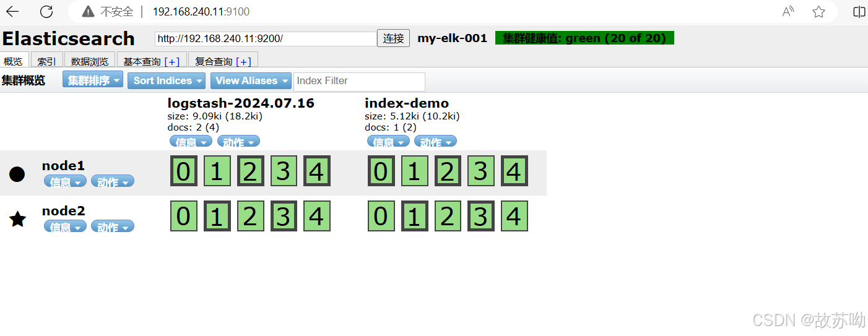
Task: Select the logstash-2024.07.16 index title
Action: (241, 103)
